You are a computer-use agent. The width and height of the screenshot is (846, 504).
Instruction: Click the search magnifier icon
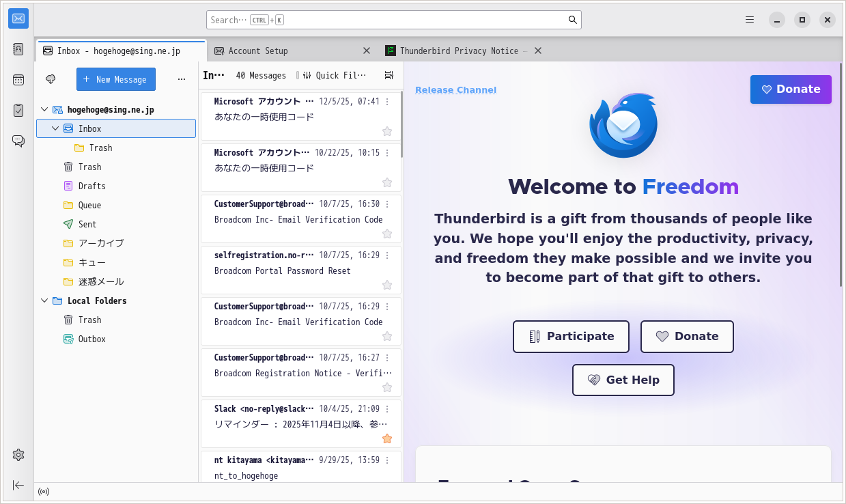(x=573, y=20)
